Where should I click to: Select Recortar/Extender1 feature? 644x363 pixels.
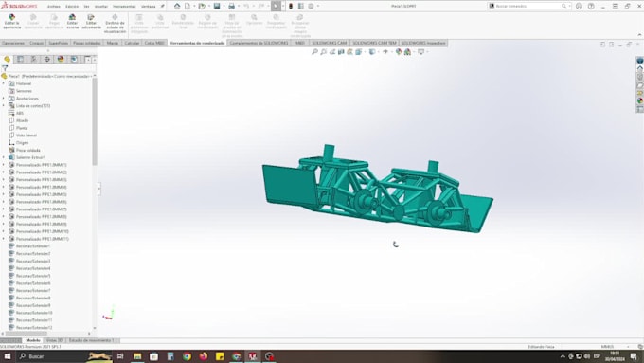pos(33,246)
